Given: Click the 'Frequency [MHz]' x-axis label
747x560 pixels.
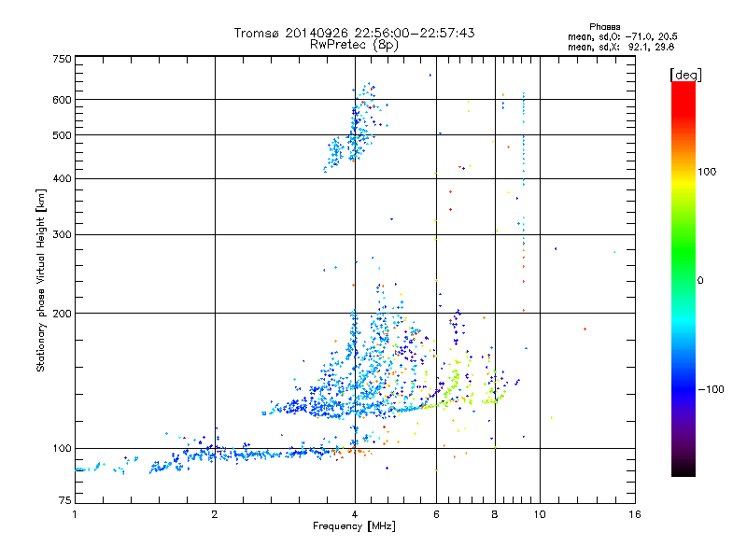Looking at the screenshot, I should point(354,526).
